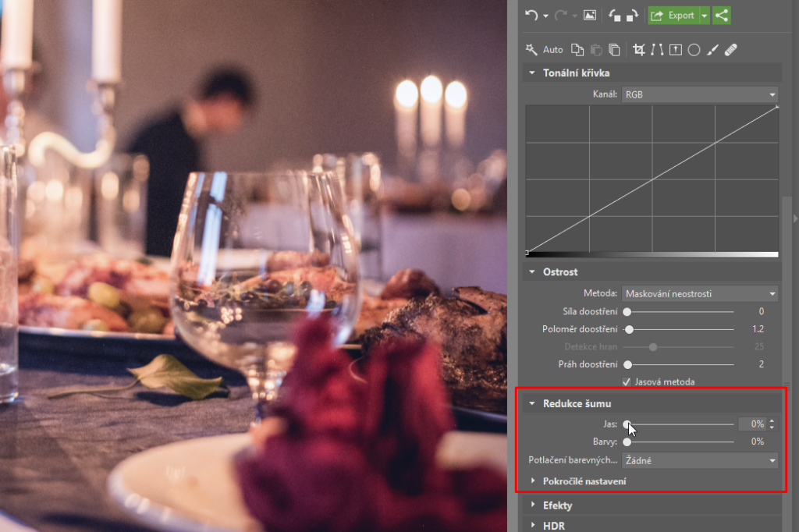
Task: Select the gradient filter tool
Action: point(676,49)
